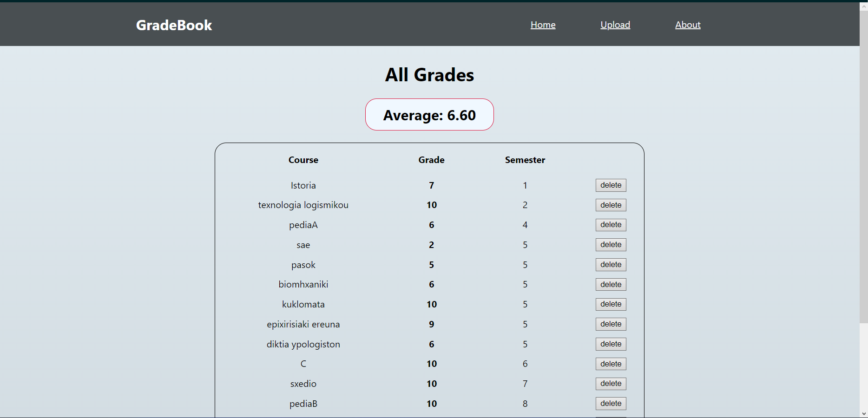Remove the pasok grade entry

coord(611,265)
